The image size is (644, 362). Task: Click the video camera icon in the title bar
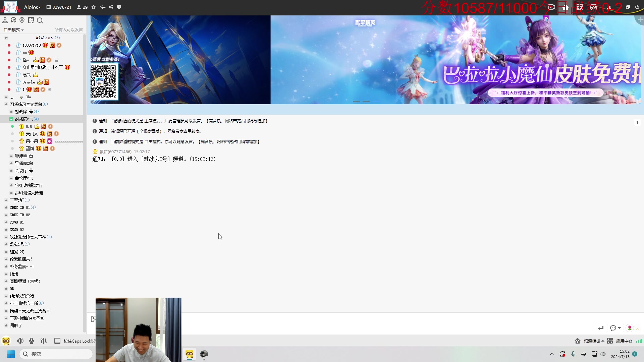pyautogui.click(x=551, y=7)
